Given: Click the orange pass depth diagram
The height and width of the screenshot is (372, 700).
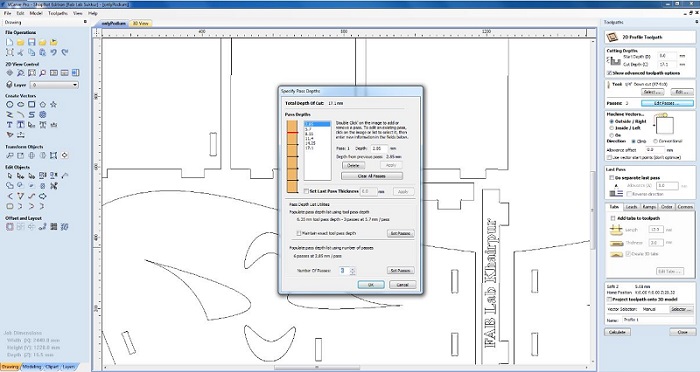Looking at the screenshot, I should (292, 156).
